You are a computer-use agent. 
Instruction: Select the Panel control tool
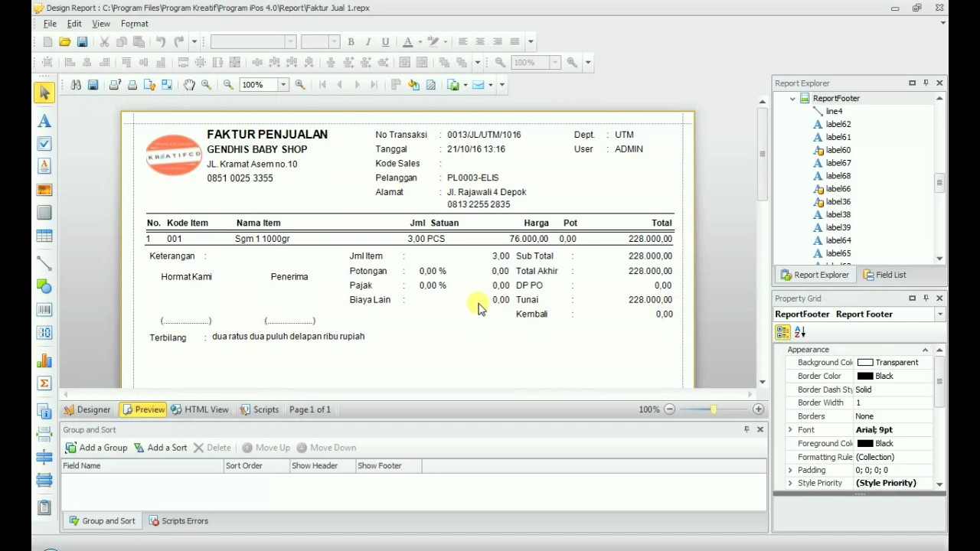44,213
